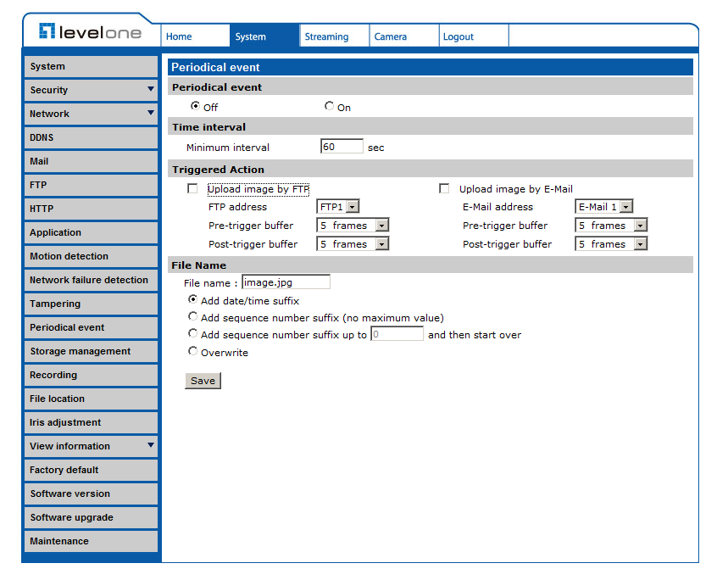The height and width of the screenshot is (580, 728).
Task: Select Periodical event in sidebar
Action: pyautogui.click(x=91, y=327)
